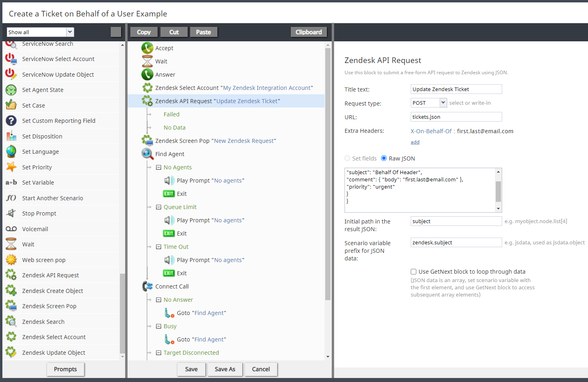Pick the Set Agent State clock icon
This screenshot has height=382, width=588.
point(11,90)
